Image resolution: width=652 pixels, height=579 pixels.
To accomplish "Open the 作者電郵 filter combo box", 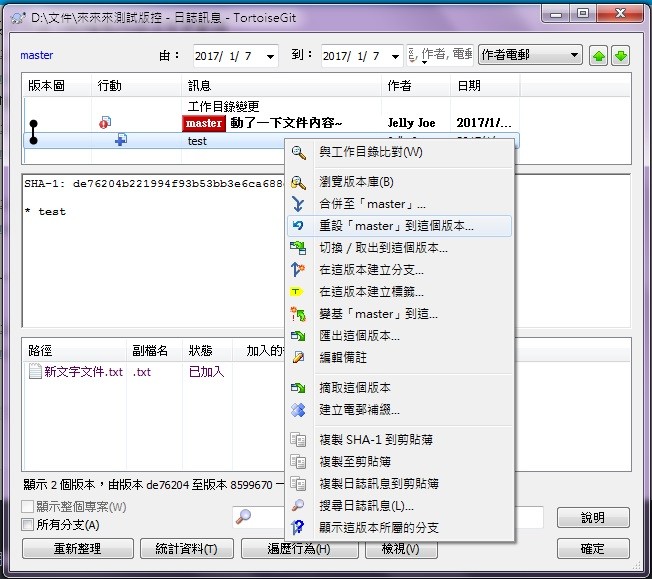I will 530,55.
